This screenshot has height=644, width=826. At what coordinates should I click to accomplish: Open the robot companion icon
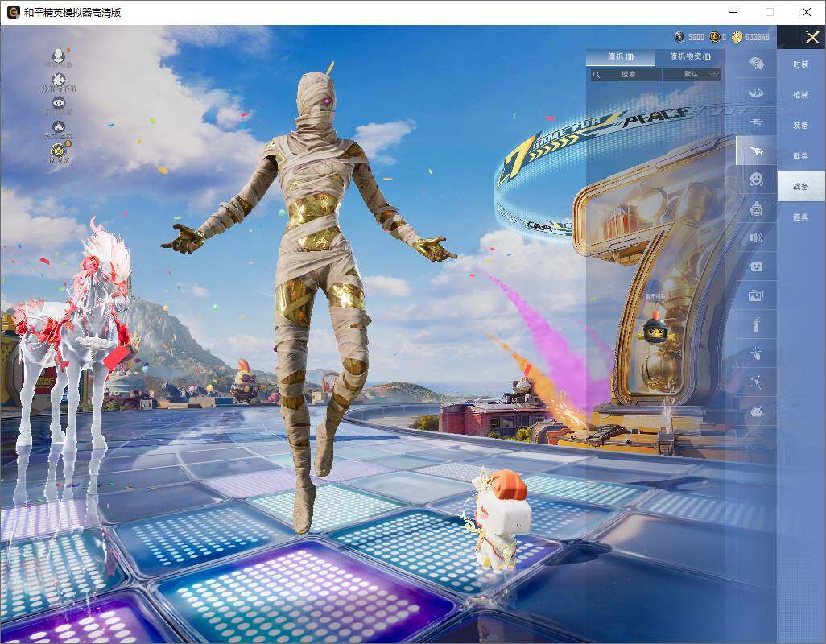756,208
